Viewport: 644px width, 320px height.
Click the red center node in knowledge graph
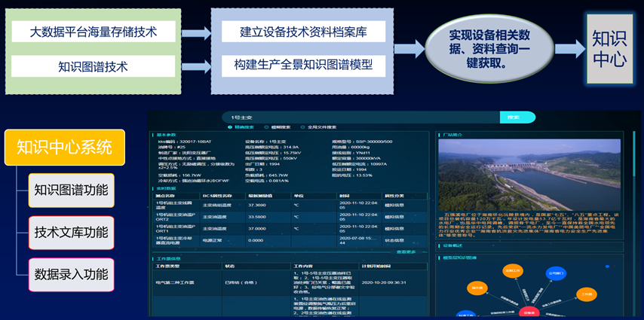pyautogui.click(x=529, y=312)
